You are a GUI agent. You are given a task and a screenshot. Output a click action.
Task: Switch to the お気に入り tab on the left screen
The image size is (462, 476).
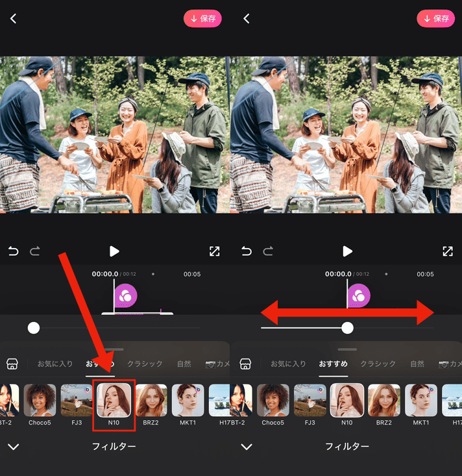(55, 364)
